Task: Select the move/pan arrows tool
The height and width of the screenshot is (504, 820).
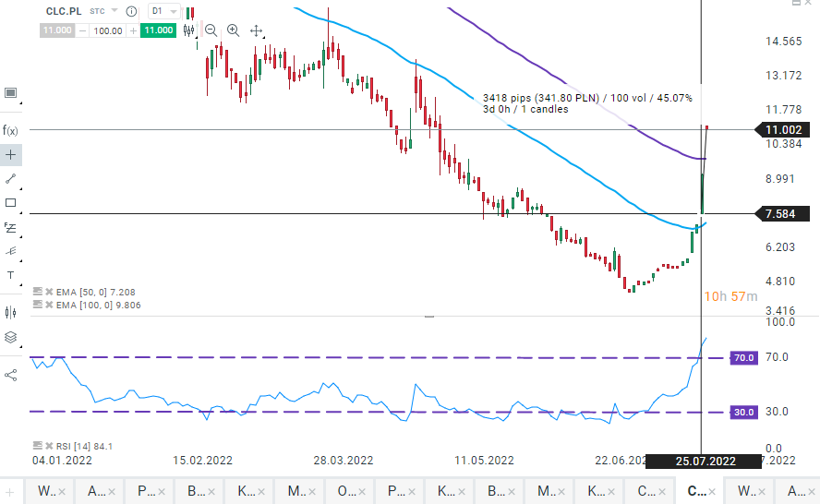Action: click(x=257, y=30)
